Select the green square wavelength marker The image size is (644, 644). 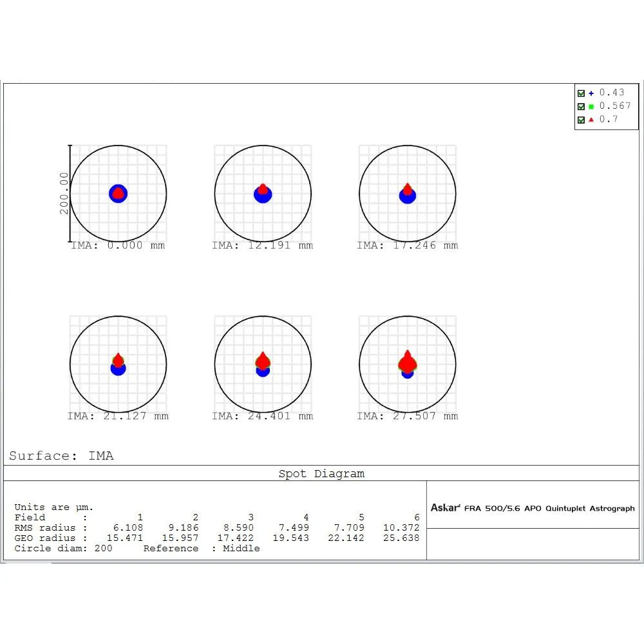(x=590, y=106)
